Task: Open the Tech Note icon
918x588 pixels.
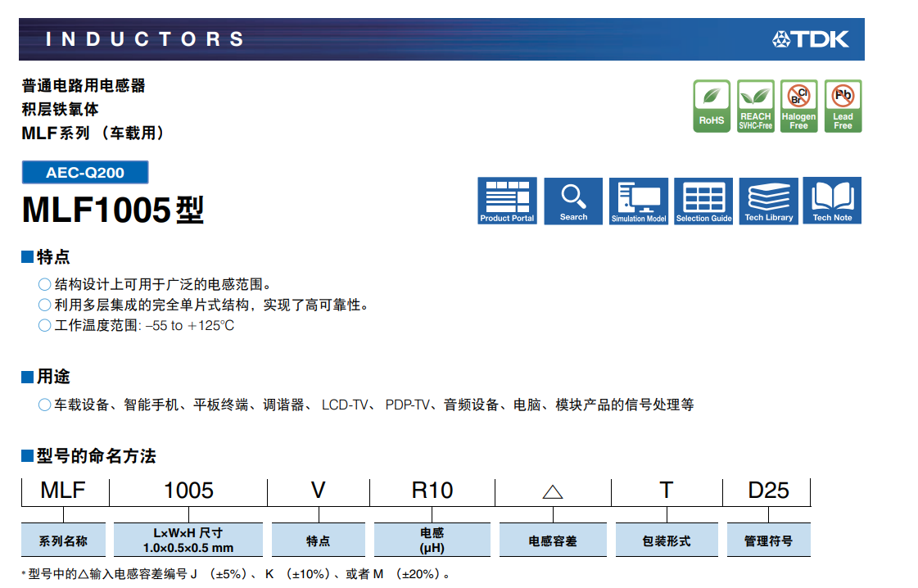Action: [x=832, y=201]
